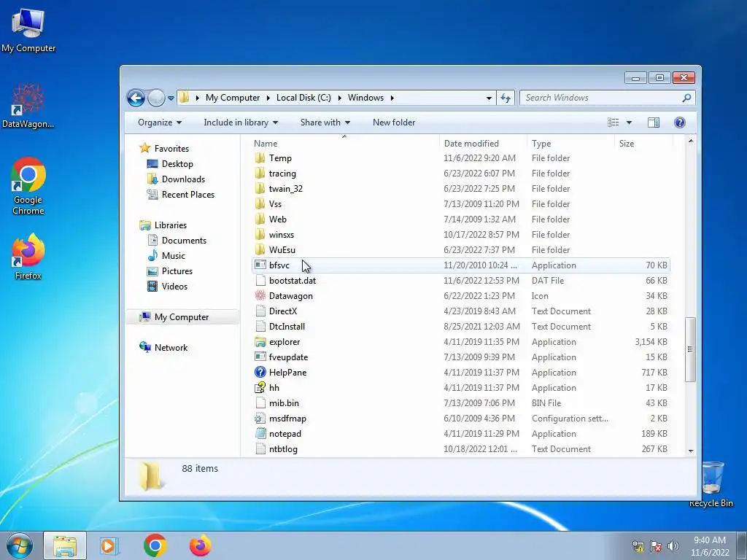
Task: Click the taskbar volume speaker icon
Action: point(673,546)
